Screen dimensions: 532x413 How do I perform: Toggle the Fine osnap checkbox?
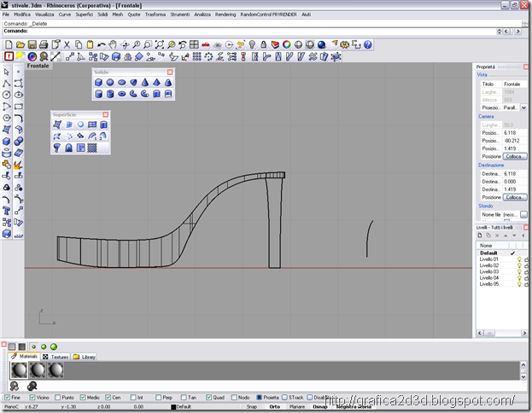pyautogui.click(x=7, y=397)
